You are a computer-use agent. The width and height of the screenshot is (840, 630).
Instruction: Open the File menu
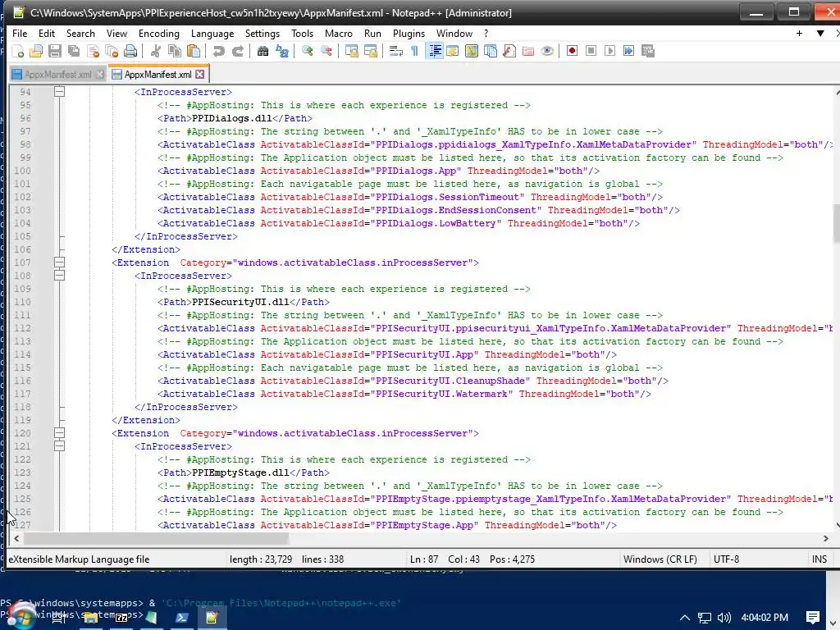coord(20,33)
